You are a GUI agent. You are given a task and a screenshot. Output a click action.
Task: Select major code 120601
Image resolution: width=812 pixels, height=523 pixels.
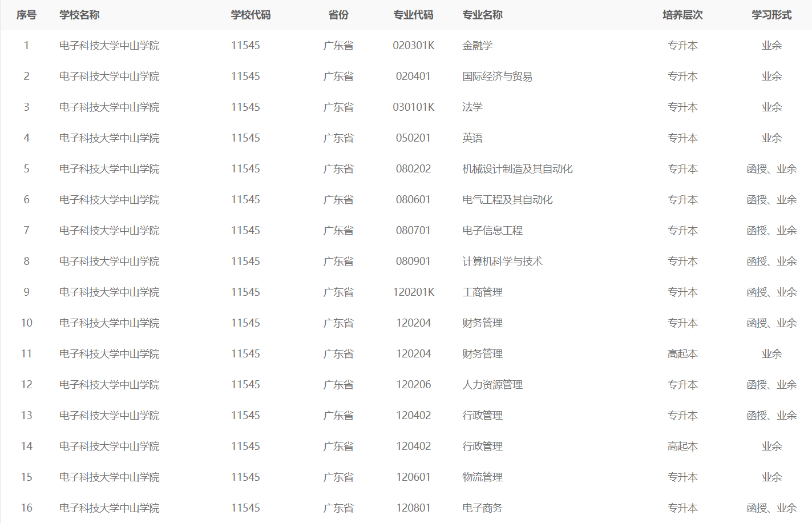pos(414,477)
